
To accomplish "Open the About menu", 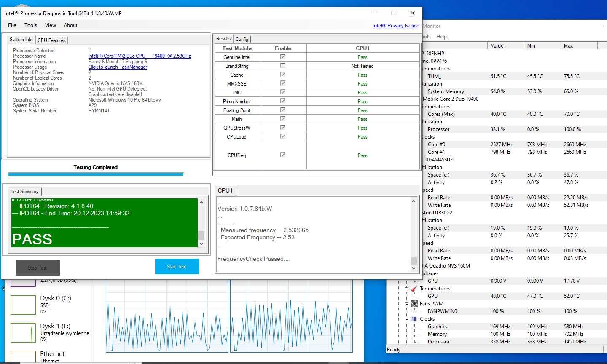I will 71,25.
